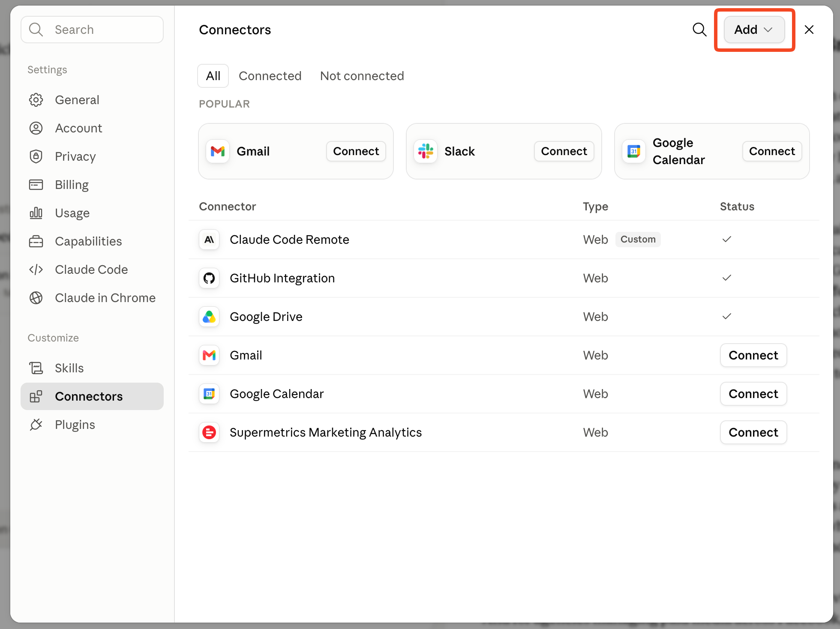Open Plugins via its plug icon
The width and height of the screenshot is (840, 629).
pos(36,425)
